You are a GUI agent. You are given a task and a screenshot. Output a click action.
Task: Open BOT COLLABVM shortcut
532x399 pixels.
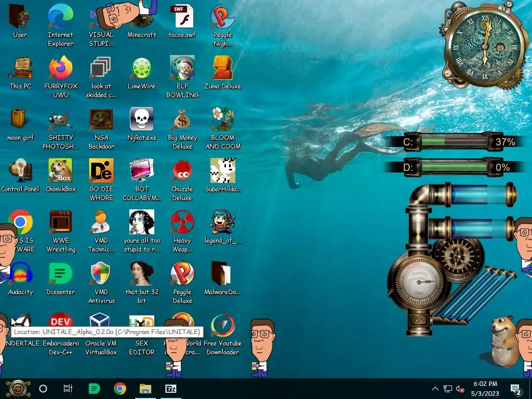141,170
